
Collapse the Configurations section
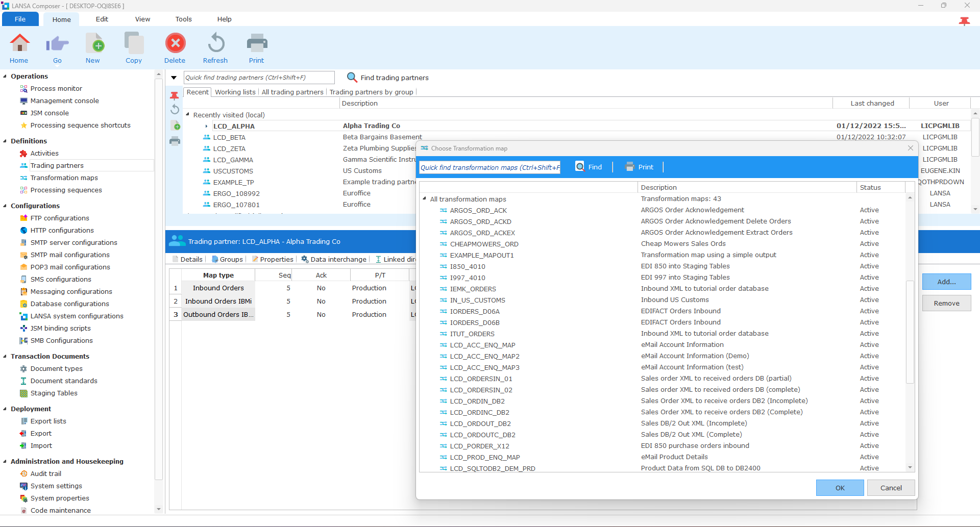pyautogui.click(x=5, y=206)
